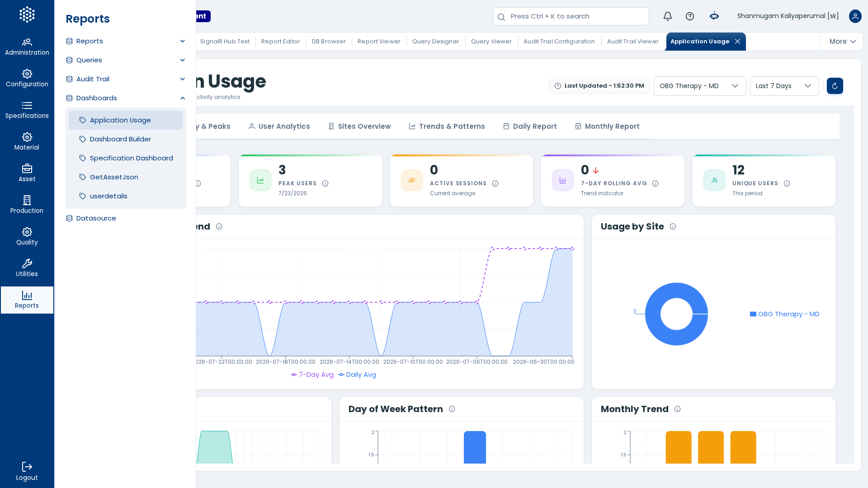Toggle OBG Therapy - MD donut legend
This screenshot has height=488, width=868.
(x=784, y=314)
